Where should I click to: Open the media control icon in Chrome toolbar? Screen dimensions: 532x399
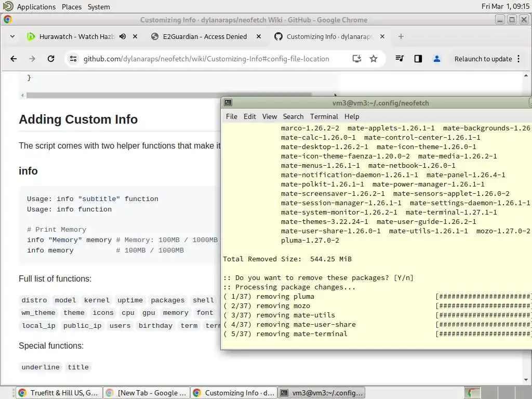pyautogui.click(x=400, y=59)
